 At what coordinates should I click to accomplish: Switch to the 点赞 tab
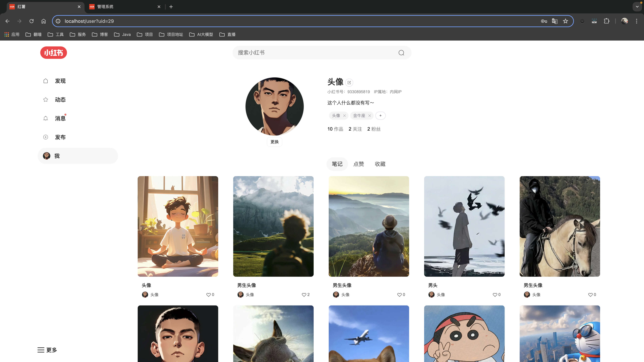click(359, 164)
